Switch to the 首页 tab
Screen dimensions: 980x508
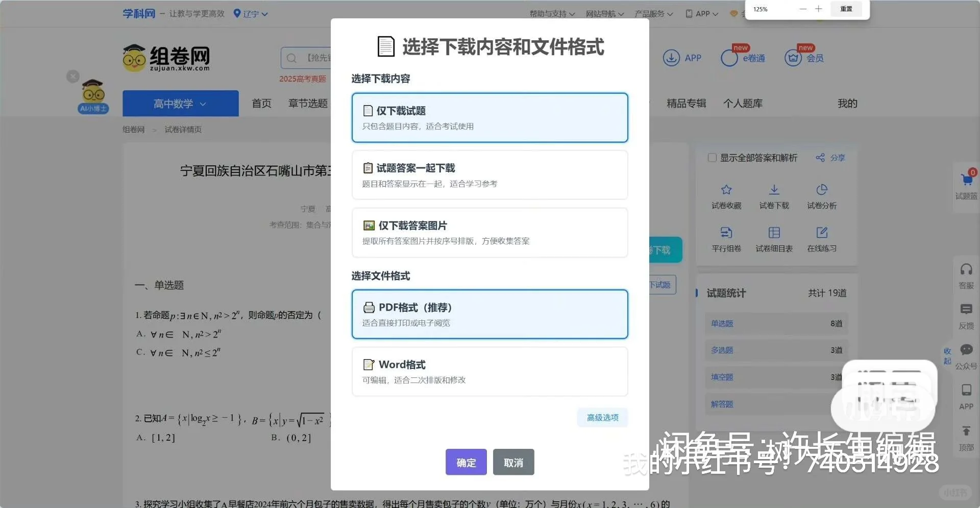coord(261,103)
